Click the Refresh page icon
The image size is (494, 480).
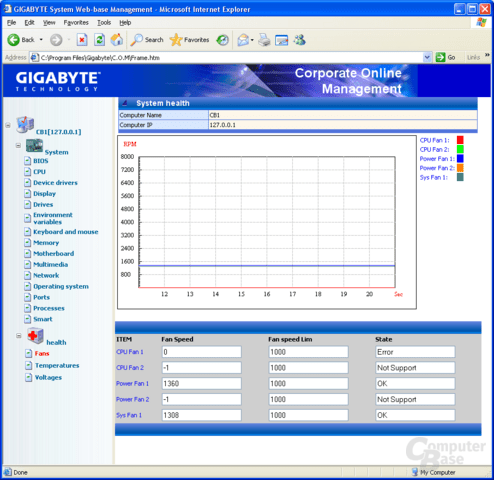[99, 40]
